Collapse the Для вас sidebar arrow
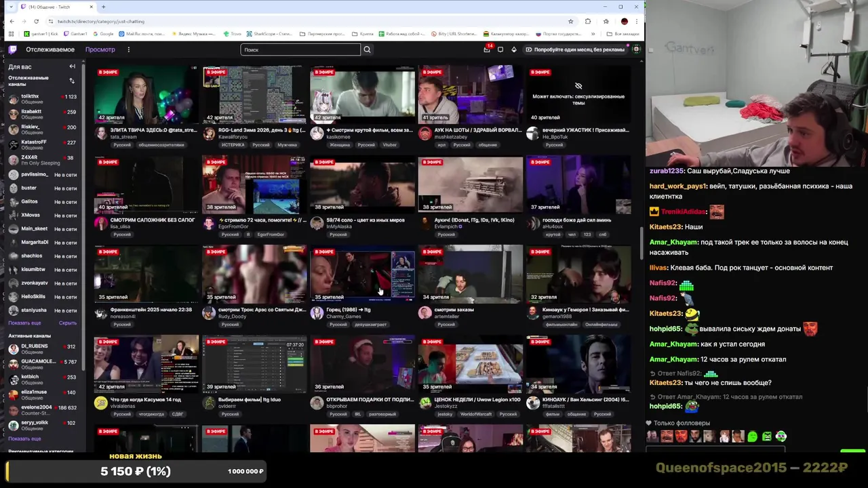This screenshot has height=488, width=868. [72, 66]
